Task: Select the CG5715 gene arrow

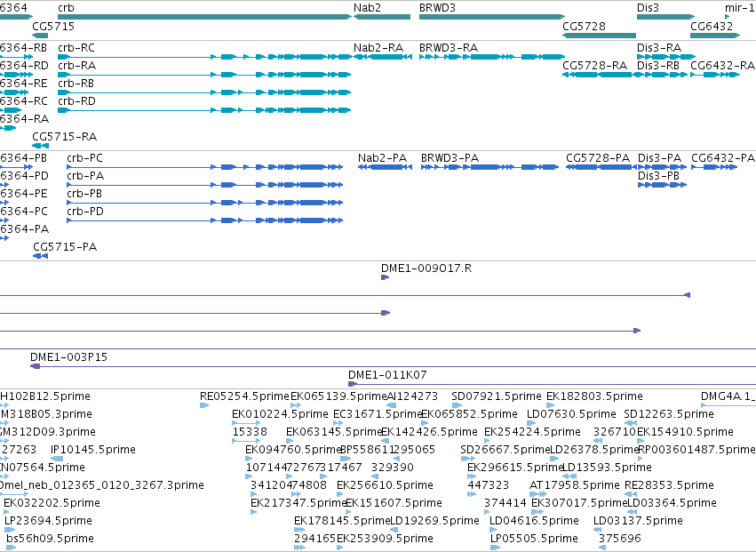Action: point(40,36)
